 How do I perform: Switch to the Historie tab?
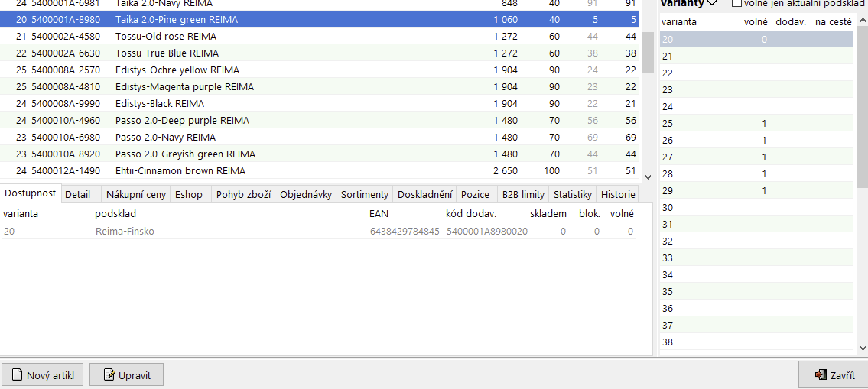617,194
